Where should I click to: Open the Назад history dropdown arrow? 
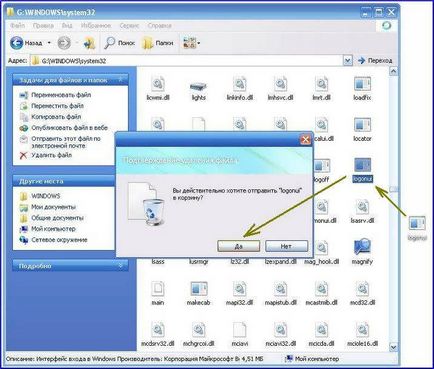(49, 43)
